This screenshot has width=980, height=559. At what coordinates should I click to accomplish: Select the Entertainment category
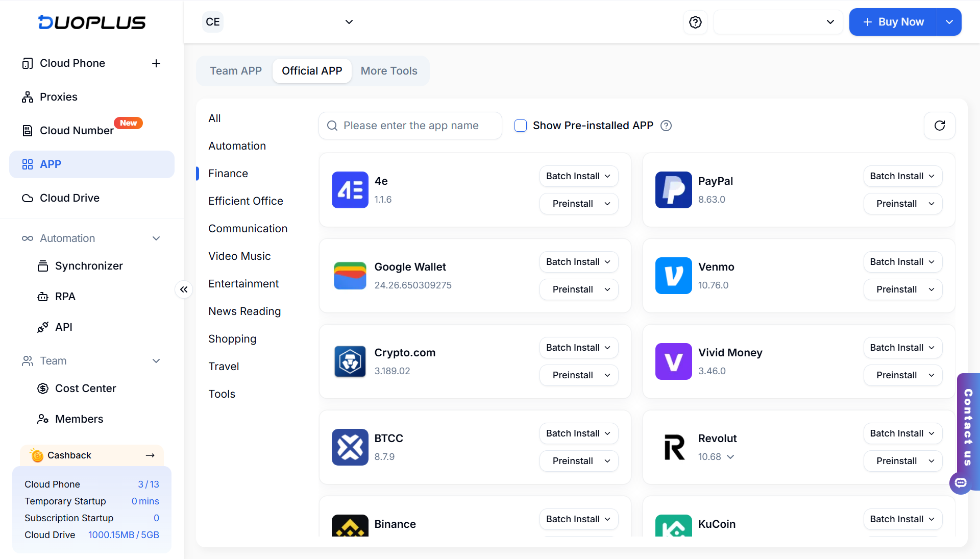pyautogui.click(x=243, y=284)
